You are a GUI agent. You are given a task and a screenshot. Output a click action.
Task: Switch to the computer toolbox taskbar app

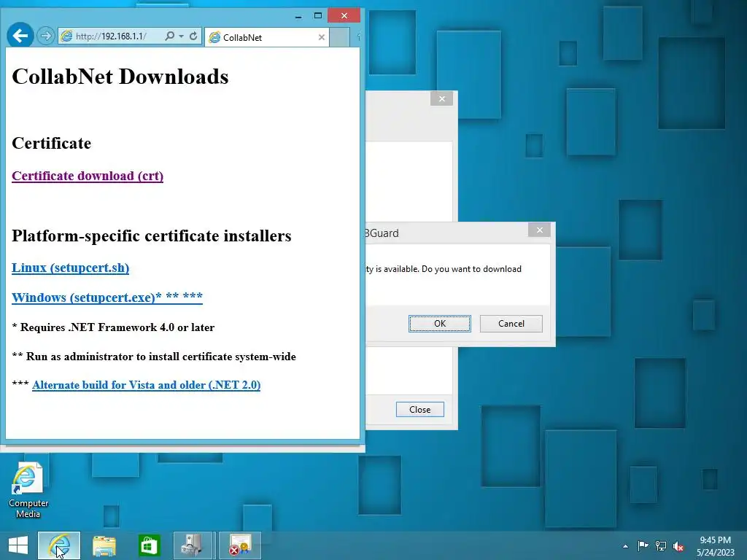click(194, 545)
